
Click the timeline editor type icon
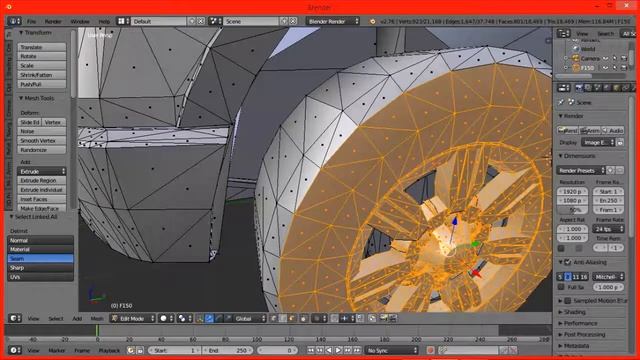pyautogui.click(x=15, y=350)
